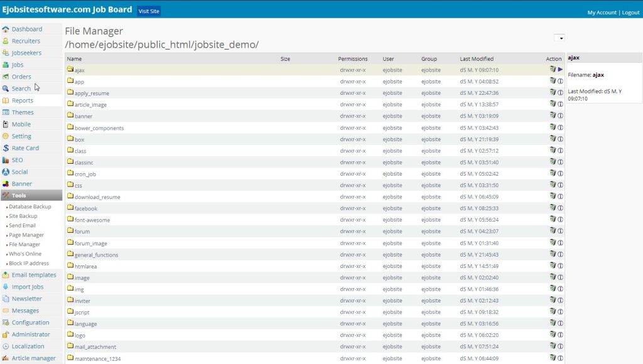Collapse the Tools section header
This screenshot has width=643, height=364.
tap(31, 196)
